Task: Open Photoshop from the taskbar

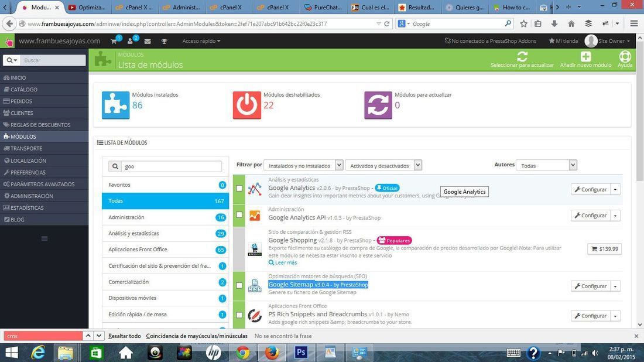Action: [x=301, y=353]
